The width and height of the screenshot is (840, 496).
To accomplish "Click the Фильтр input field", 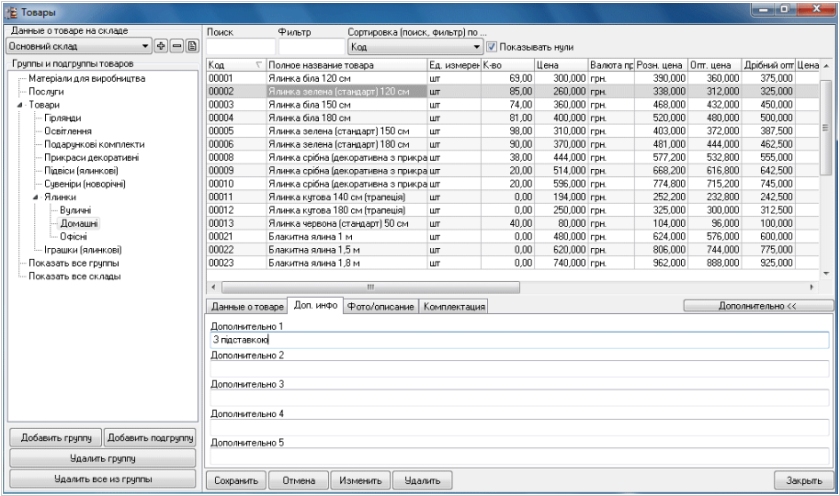I will click(312, 47).
